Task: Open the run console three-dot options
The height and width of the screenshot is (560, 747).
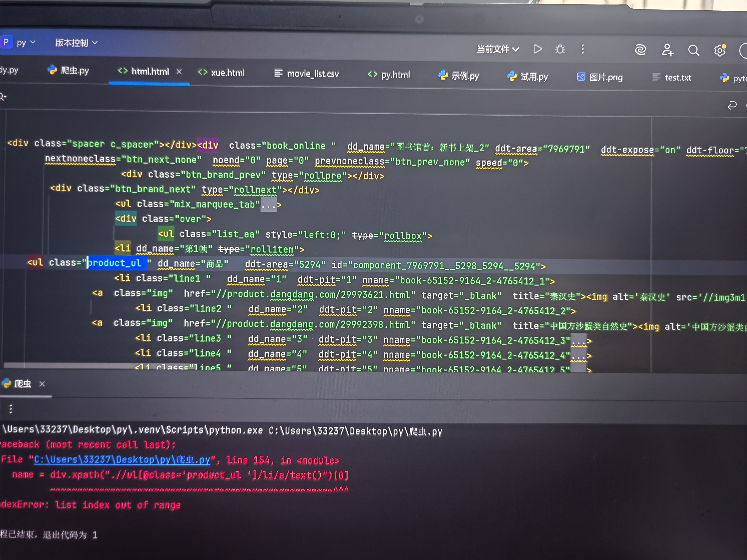Action: [11, 409]
